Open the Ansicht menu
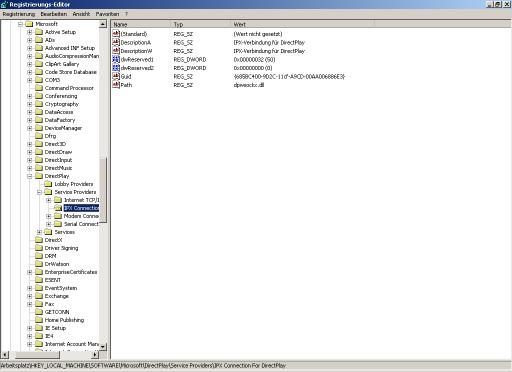Image resolution: width=512 pixels, height=372 pixels. [81, 14]
